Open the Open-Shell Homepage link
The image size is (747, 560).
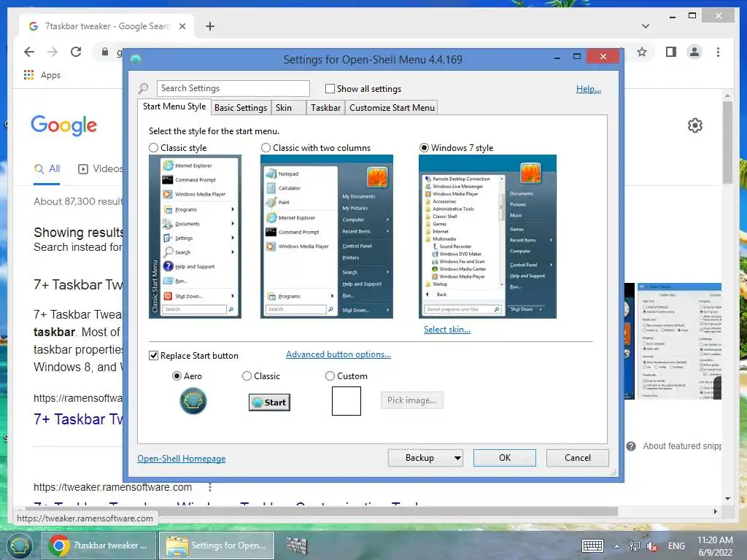(x=182, y=458)
